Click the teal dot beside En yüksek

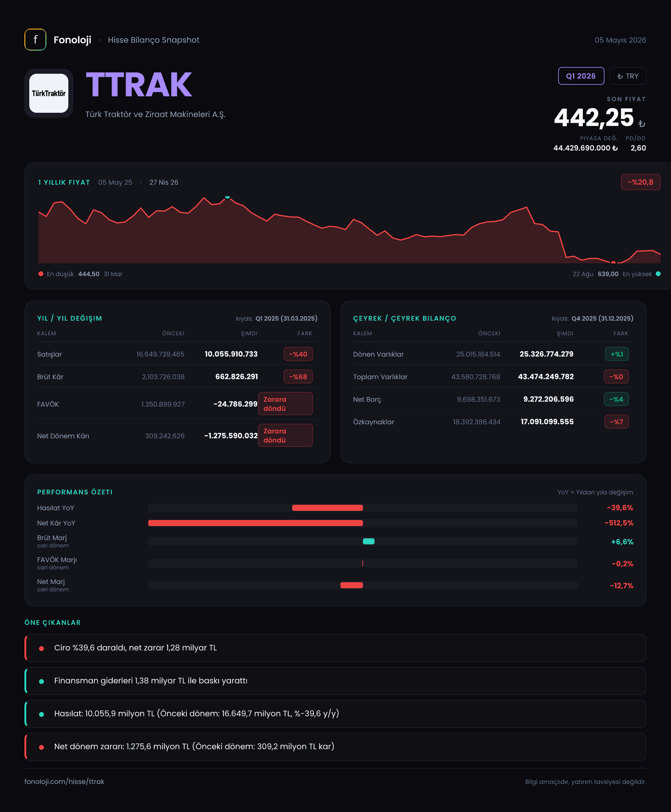[658, 274]
